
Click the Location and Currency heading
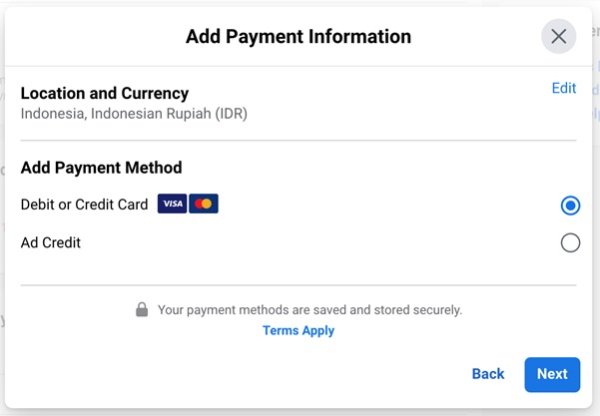104,93
